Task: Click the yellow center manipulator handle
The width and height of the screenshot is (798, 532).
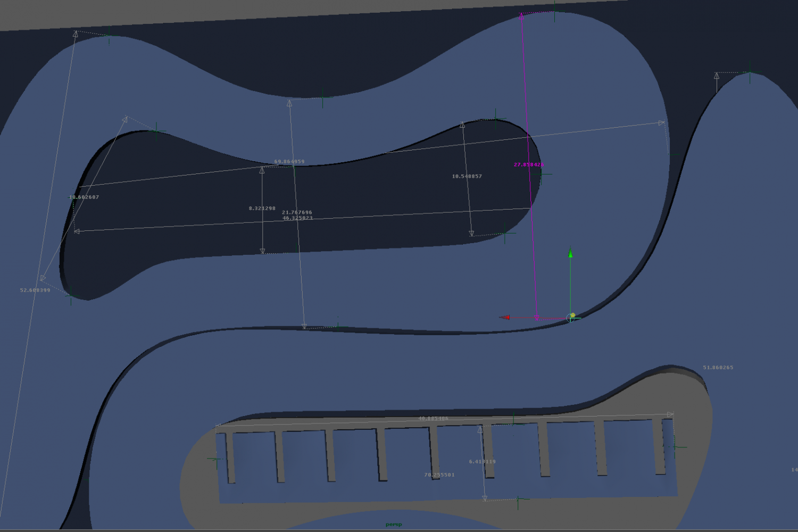Action: (x=572, y=315)
